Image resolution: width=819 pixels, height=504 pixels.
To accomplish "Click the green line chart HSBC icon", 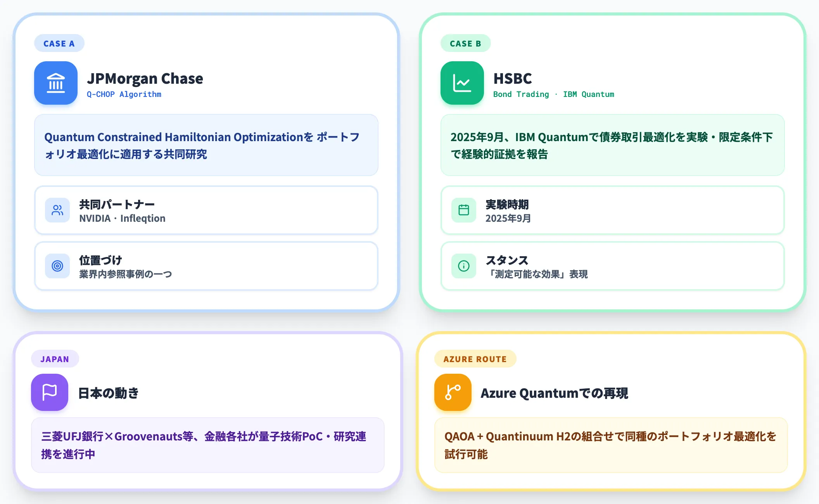I will point(462,83).
